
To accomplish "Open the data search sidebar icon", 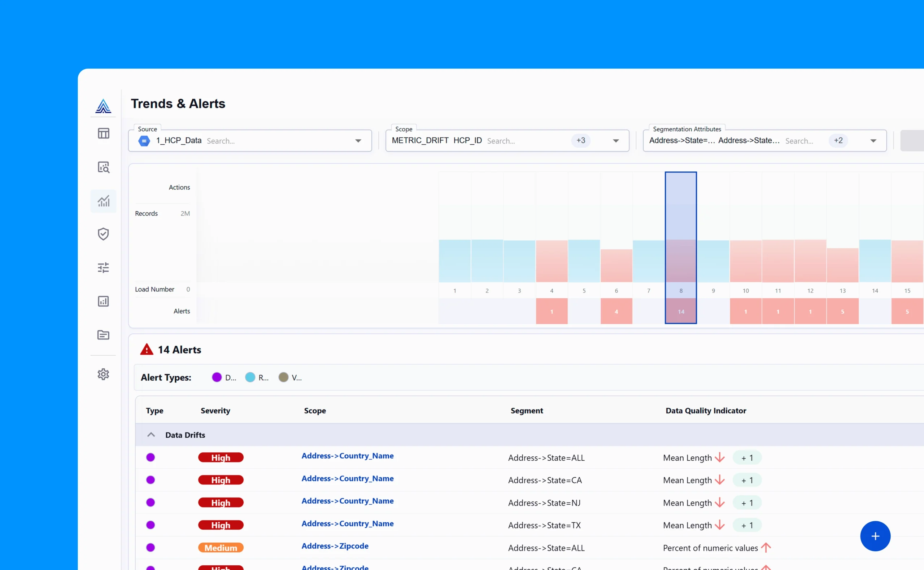I will click(x=103, y=167).
